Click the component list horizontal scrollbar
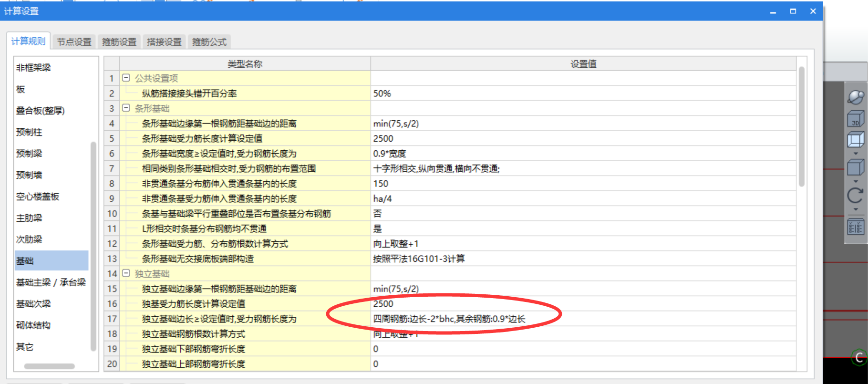 coord(50,366)
